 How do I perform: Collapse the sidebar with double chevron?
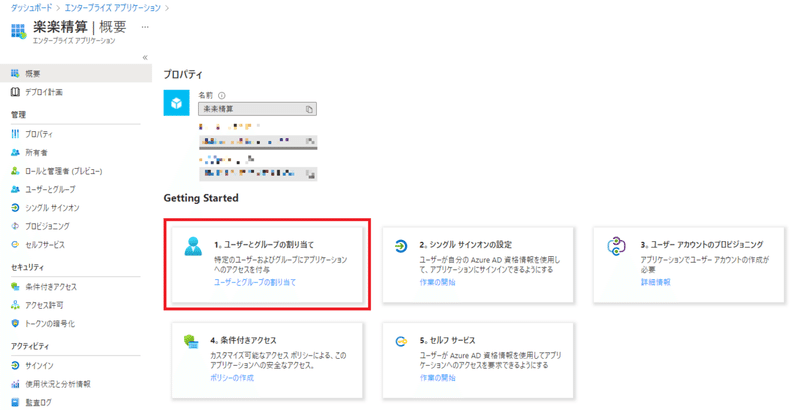click(x=145, y=58)
